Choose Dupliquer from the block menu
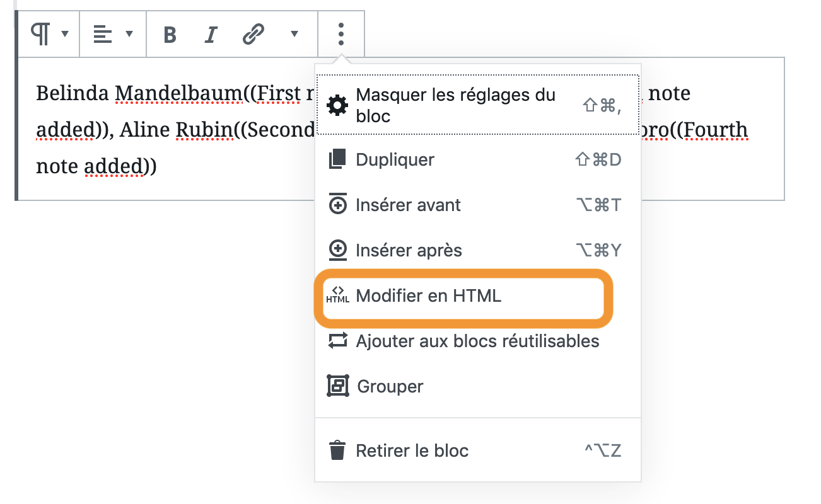Viewport: 821px width, 504px height. point(478,159)
